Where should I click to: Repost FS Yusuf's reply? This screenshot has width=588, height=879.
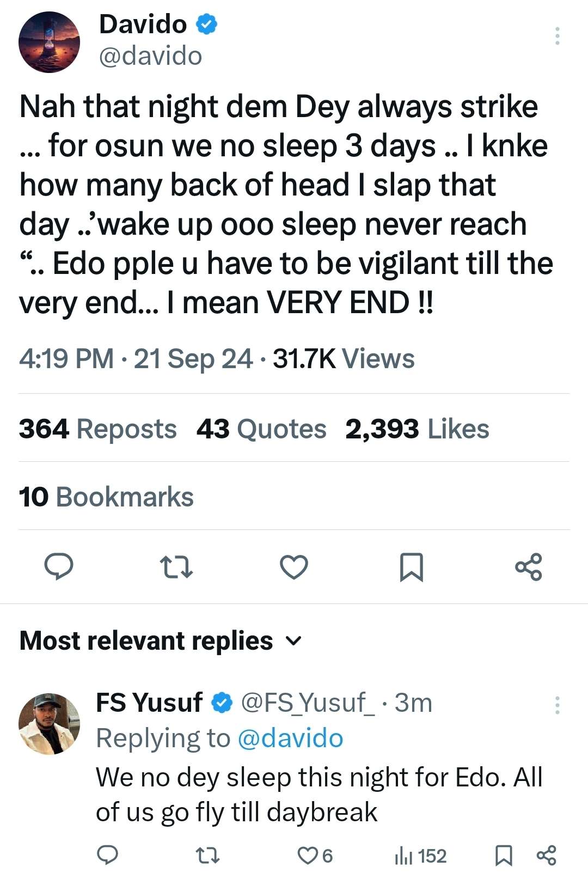point(207,856)
